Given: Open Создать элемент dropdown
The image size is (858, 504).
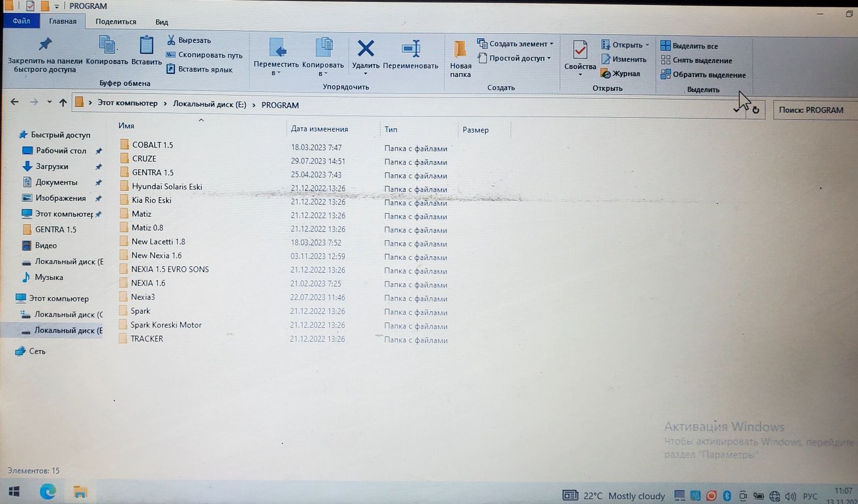Looking at the screenshot, I should 515,43.
